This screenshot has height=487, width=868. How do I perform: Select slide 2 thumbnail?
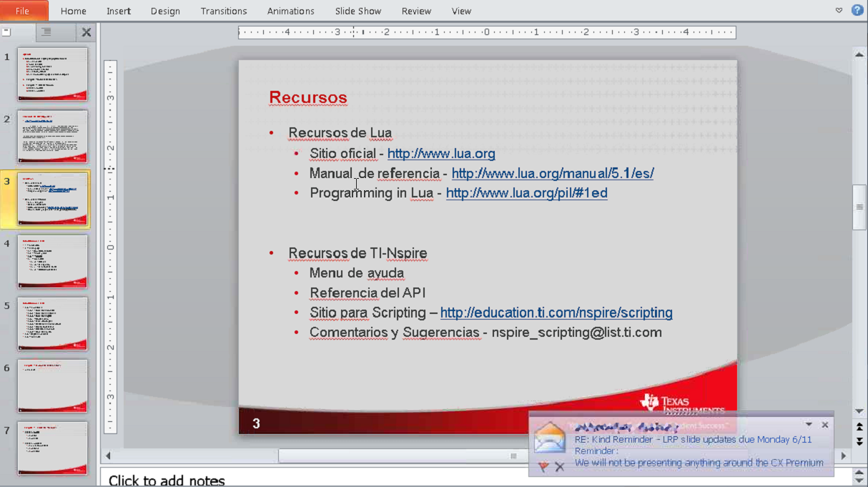coord(53,137)
